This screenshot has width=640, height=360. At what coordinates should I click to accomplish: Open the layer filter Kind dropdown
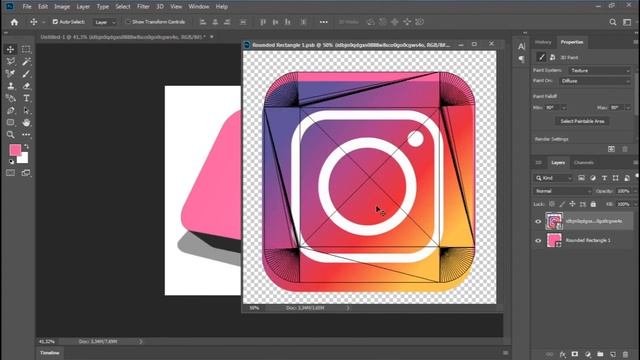click(x=554, y=178)
